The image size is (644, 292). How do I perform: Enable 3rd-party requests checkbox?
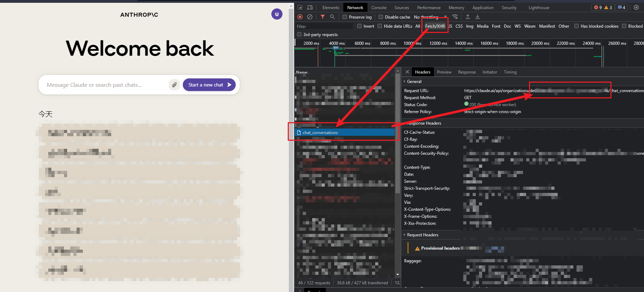click(299, 34)
